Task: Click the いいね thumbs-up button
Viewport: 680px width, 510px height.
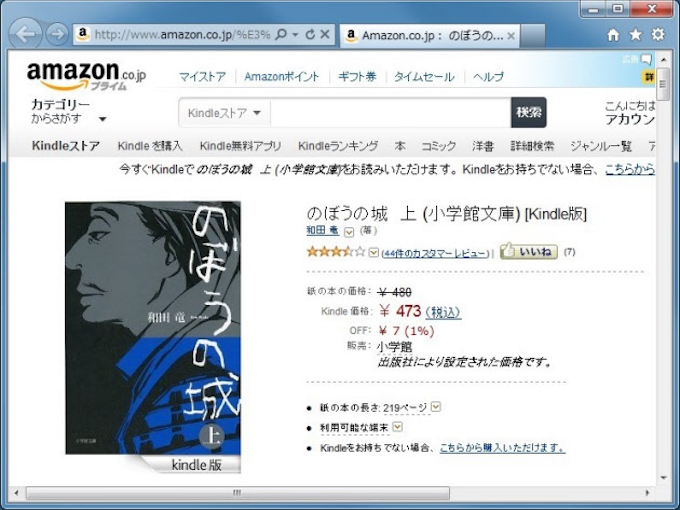Action: click(529, 251)
